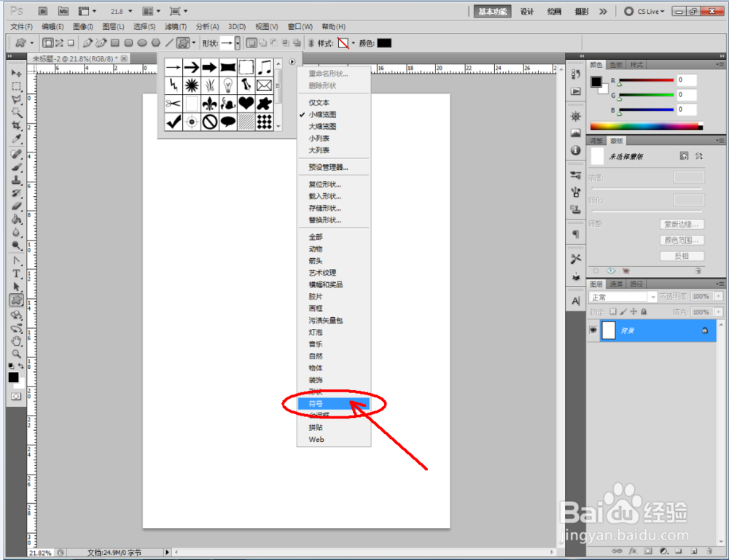Screen dimensions: 729x560
Task: Click the color spectrum ramp bar
Action: [646, 126]
